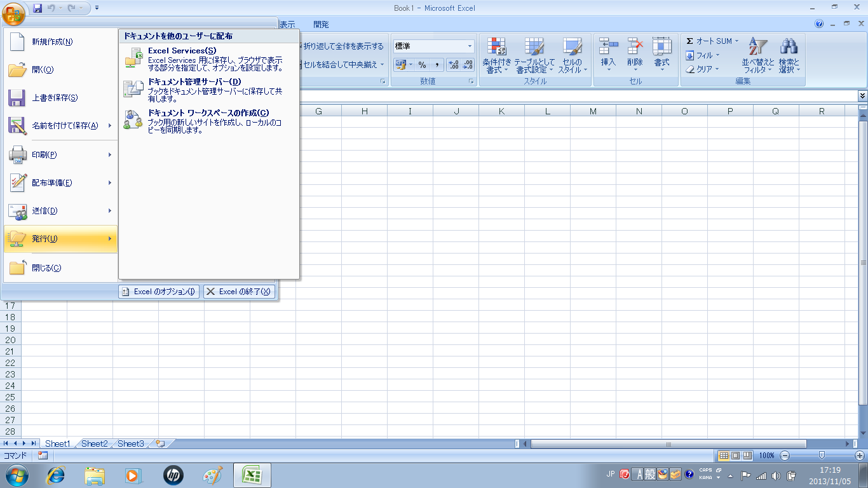The image size is (868, 488).
Task: Select Page Layout view in status bar
Action: pyautogui.click(x=735, y=456)
